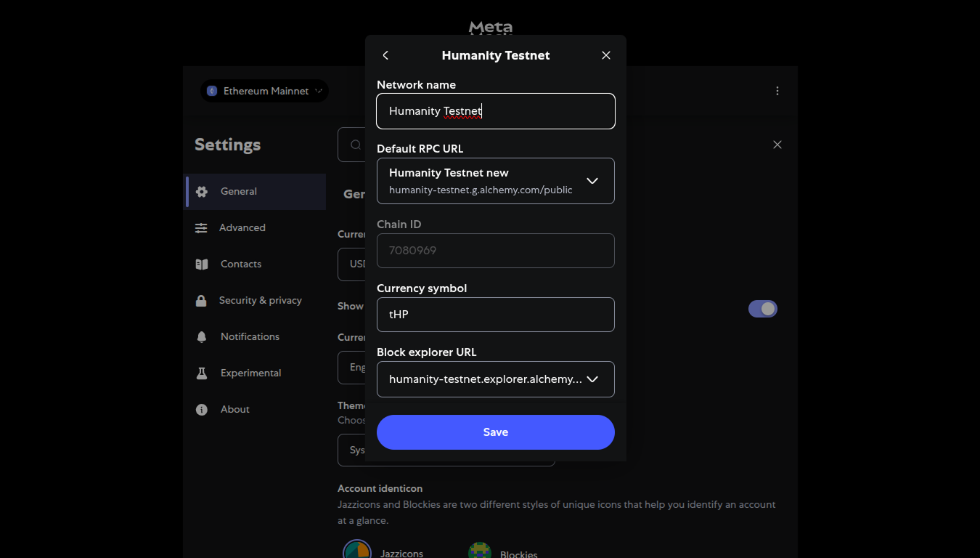Viewport: 980px width, 558px height.
Task: Open the three-dot account options menu
Action: coord(777,91)
